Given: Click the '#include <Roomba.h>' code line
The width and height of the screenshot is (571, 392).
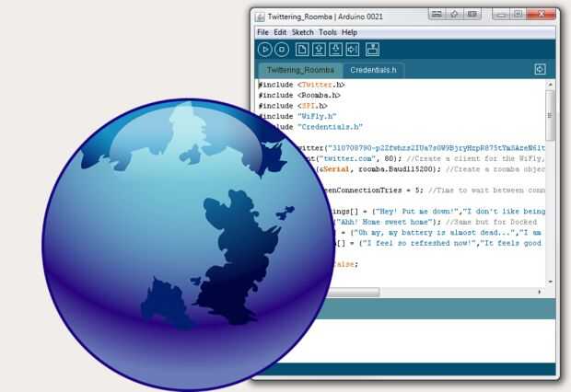Looking at the screenshot, I should coord(299,95).
